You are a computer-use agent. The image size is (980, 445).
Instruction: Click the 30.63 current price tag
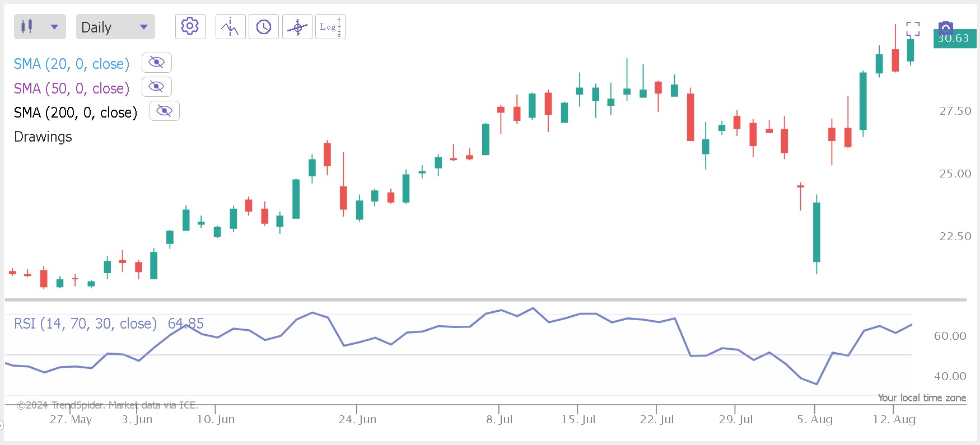[954, 39]
